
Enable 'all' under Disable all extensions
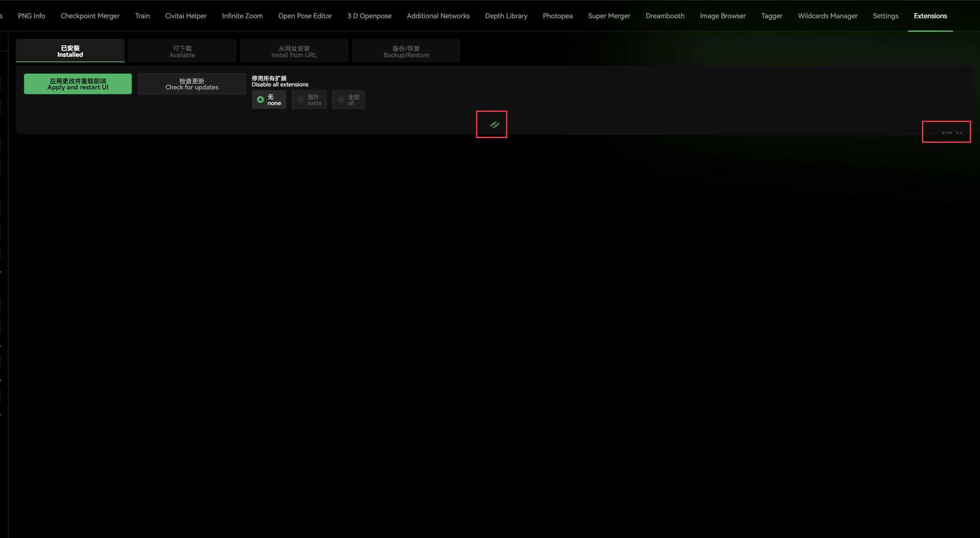click(348, 99)
